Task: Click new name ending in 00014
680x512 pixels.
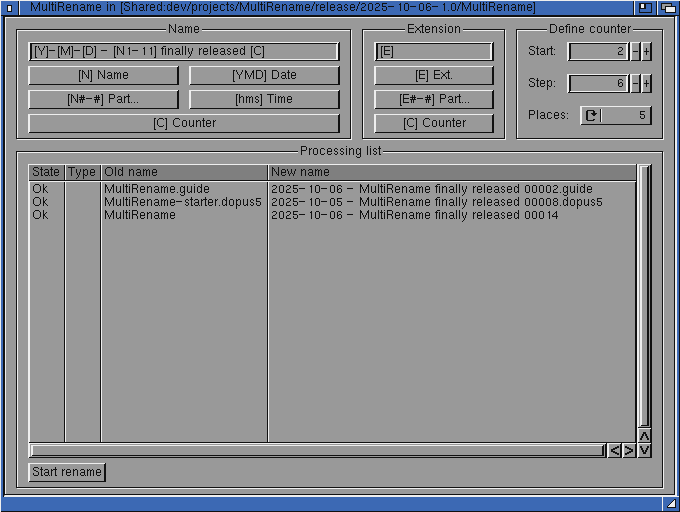Action: (415, 215)
